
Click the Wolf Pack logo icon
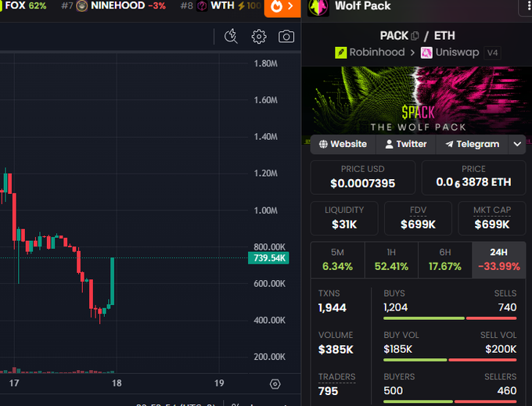point(318,7)
